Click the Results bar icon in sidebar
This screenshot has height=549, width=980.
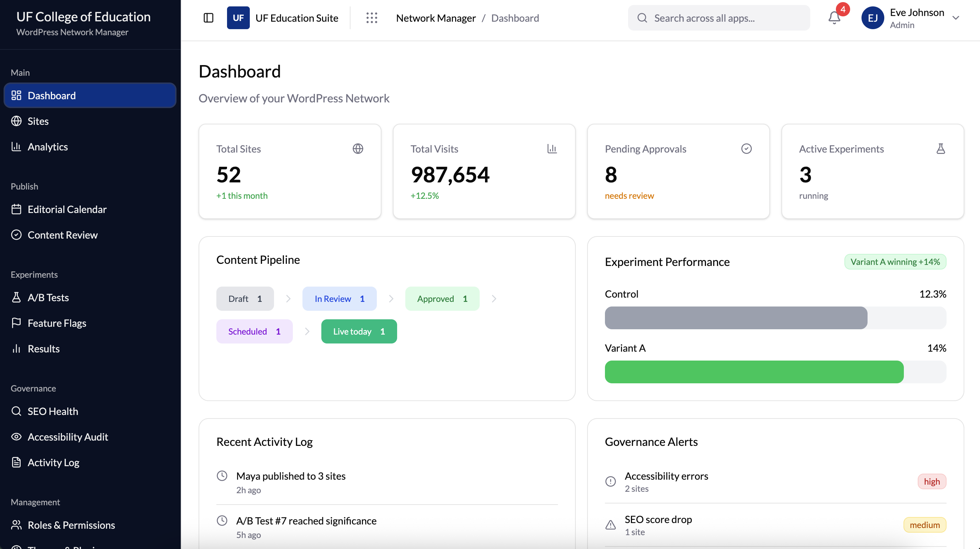tap(16, 349)
